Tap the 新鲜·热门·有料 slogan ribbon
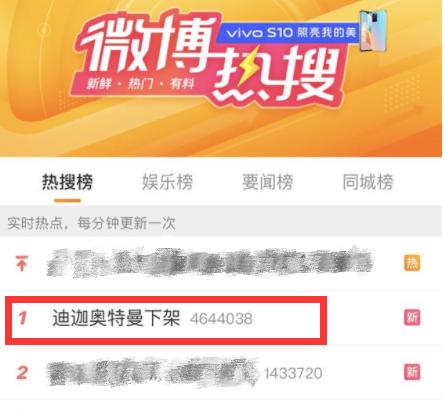Viewport: 444px width, 413px height. 140,83
